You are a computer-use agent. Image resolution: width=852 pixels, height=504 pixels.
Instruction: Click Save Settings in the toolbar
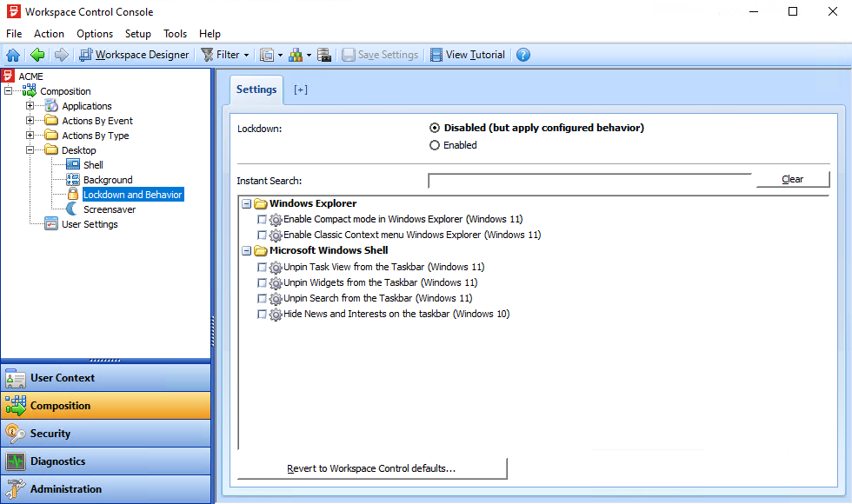click(381, 55)
